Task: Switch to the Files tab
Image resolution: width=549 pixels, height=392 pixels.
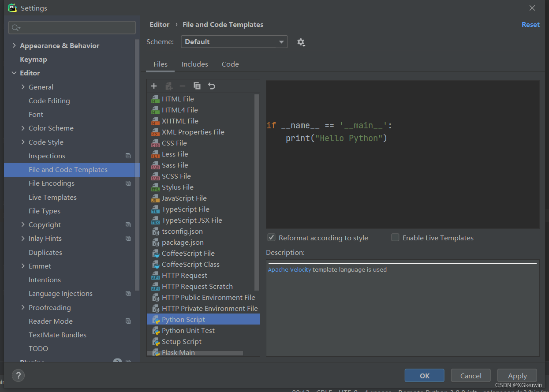Action: (x=161, y=64)
